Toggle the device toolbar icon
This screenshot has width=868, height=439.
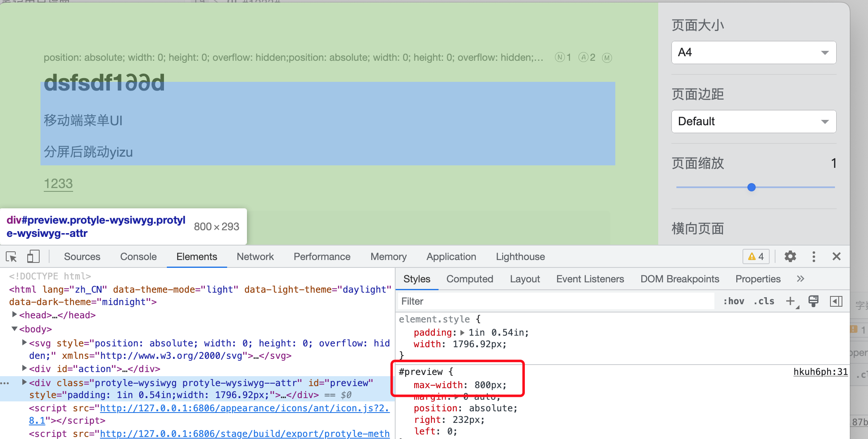pos(33,257)
